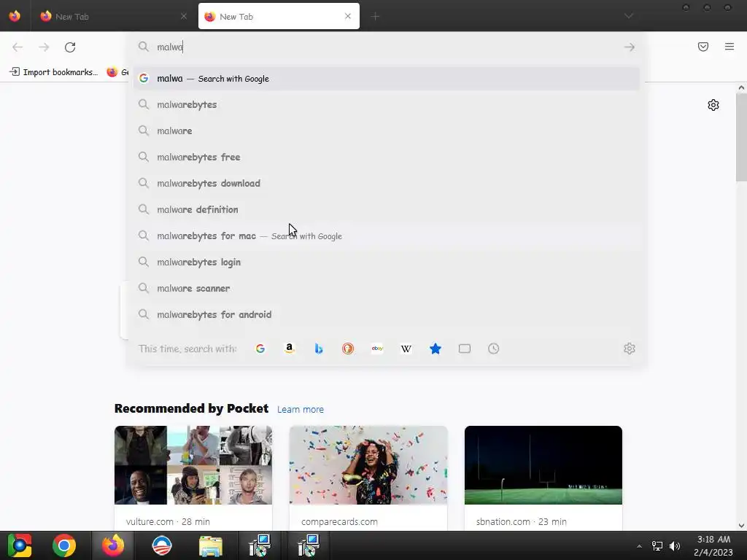Search history with the clock icon
The image size is (747, 560).
click(x=494, y=349)
